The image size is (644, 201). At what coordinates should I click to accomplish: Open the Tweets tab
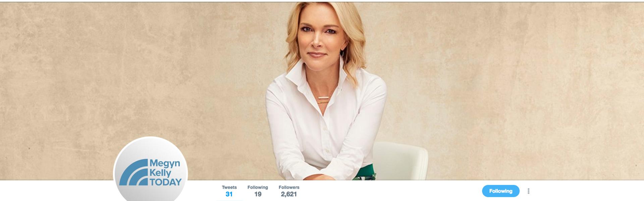tap(229, 191)
